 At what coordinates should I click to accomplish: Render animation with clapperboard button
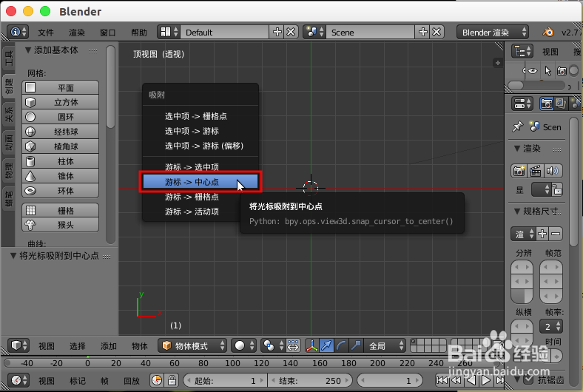click(536, 171)
